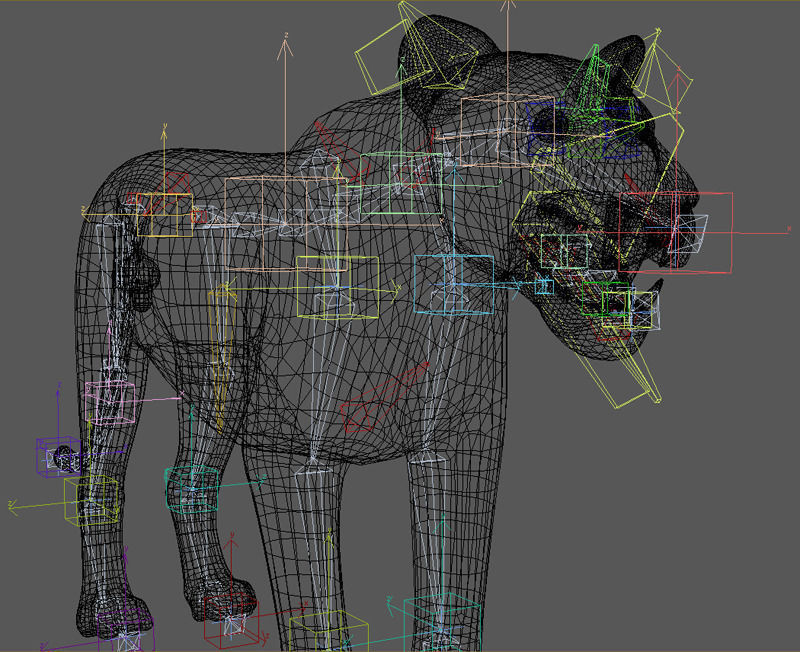800x652 pixels.
Task: Select the purple box helper under the rear-left paw
Action: [x=126, y=630]
